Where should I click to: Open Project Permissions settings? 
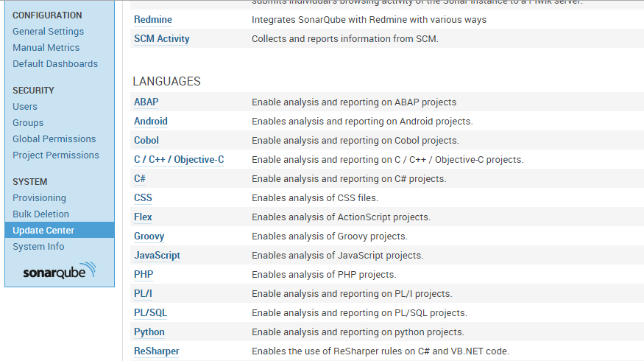[56, 155]
